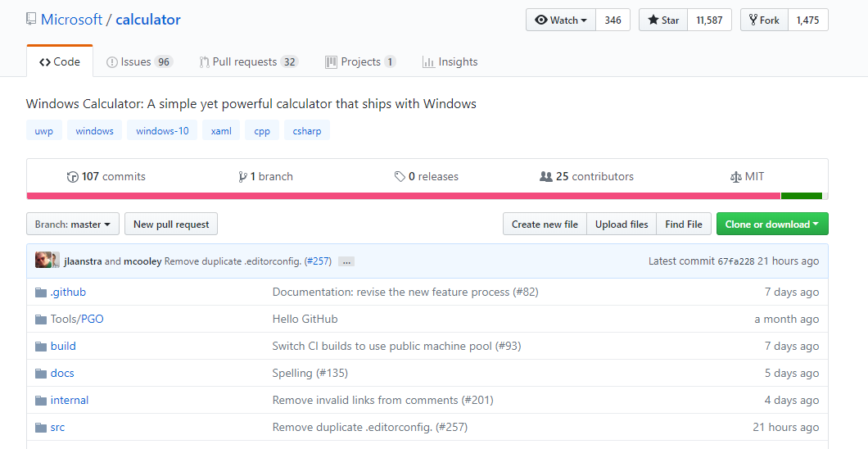Click the tag icon beside 0 releases
The width and height of the screenshot is (868, 449).
(x=400, y=177)
